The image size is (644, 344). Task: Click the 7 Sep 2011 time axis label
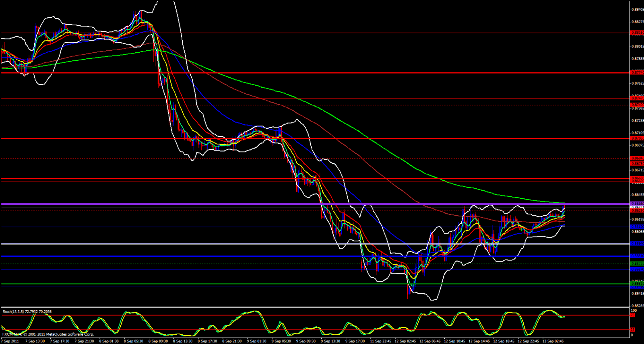click(10, 341)
